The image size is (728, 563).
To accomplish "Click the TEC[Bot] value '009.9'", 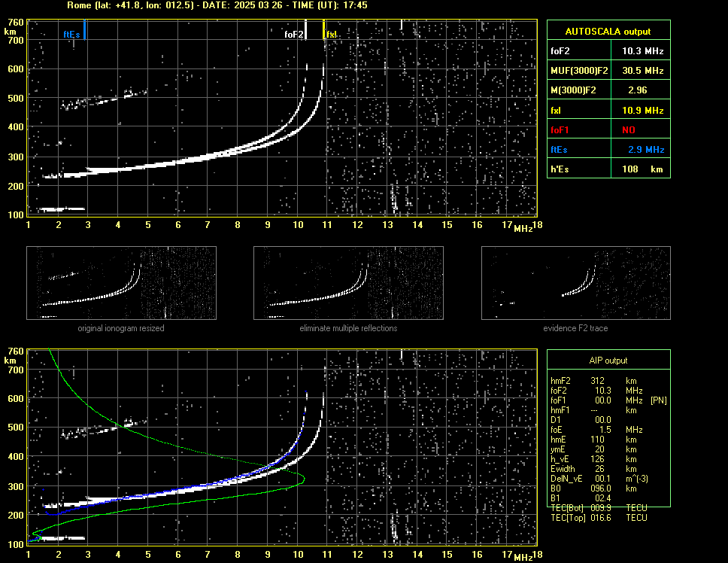I will (600, 508).
